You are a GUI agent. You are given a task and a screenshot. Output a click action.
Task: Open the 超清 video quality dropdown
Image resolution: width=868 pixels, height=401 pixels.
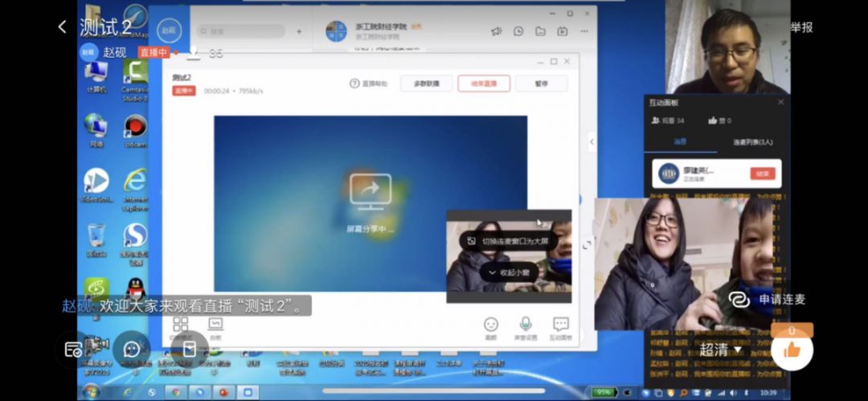720,350
